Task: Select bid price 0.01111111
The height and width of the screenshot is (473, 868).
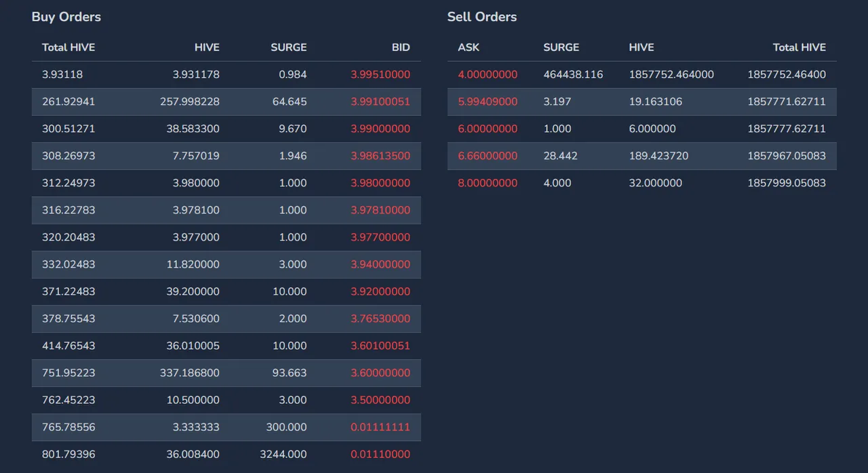Action: tap(380, 427)
